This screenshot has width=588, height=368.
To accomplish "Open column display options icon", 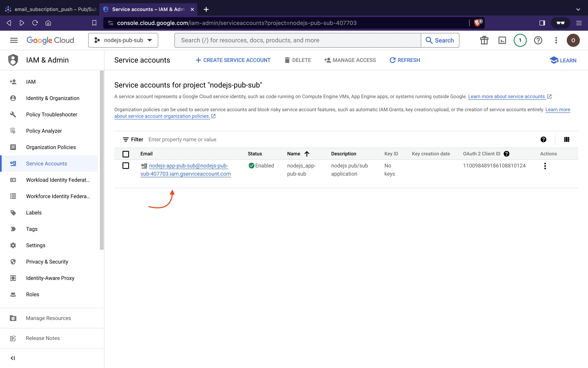I will 567,139.
